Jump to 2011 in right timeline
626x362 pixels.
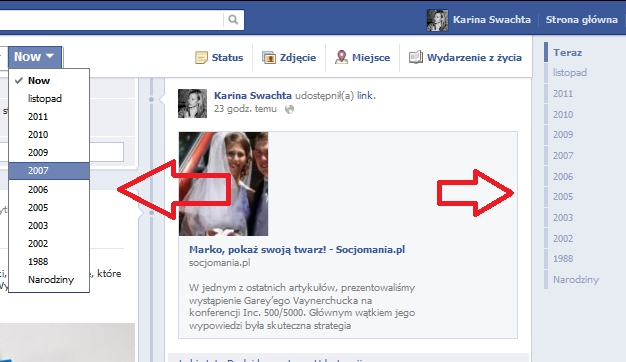(x=563, y=94)
